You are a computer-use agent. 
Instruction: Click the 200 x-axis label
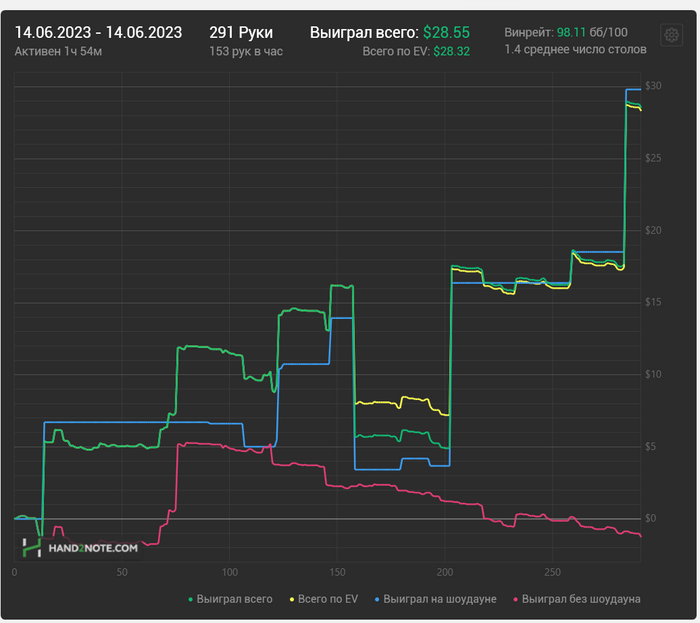click(x=445, y=573)
